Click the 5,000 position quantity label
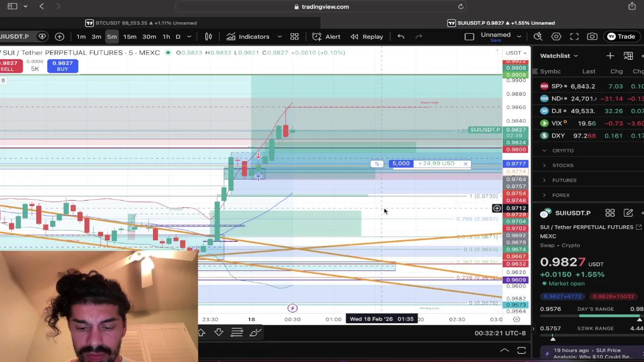 (x=401, y=163)
